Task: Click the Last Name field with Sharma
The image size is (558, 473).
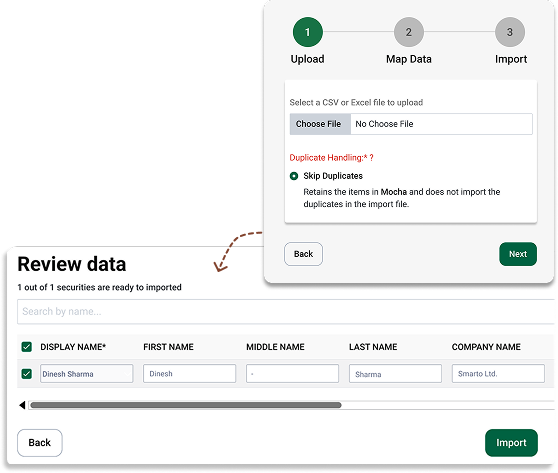Action: 395,374
